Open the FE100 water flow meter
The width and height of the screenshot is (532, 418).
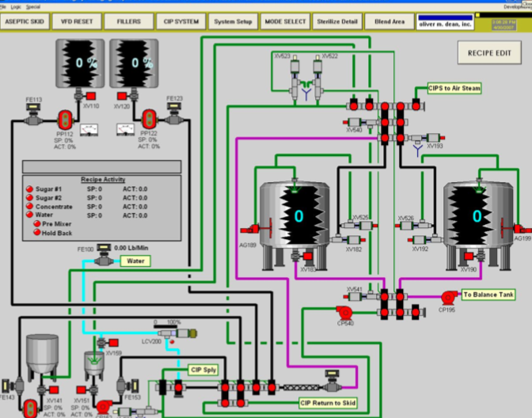(x=103, y=249)
